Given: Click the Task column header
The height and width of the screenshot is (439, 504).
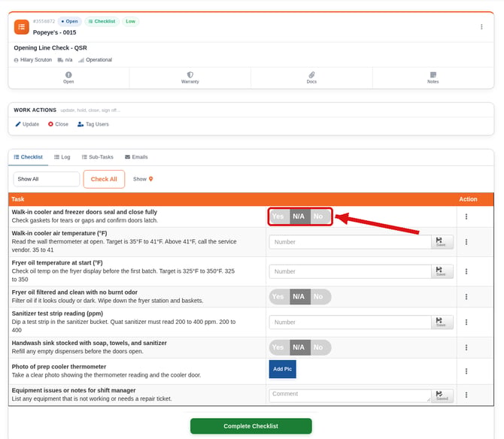Looking at the screenshot, I should (18, 199).
